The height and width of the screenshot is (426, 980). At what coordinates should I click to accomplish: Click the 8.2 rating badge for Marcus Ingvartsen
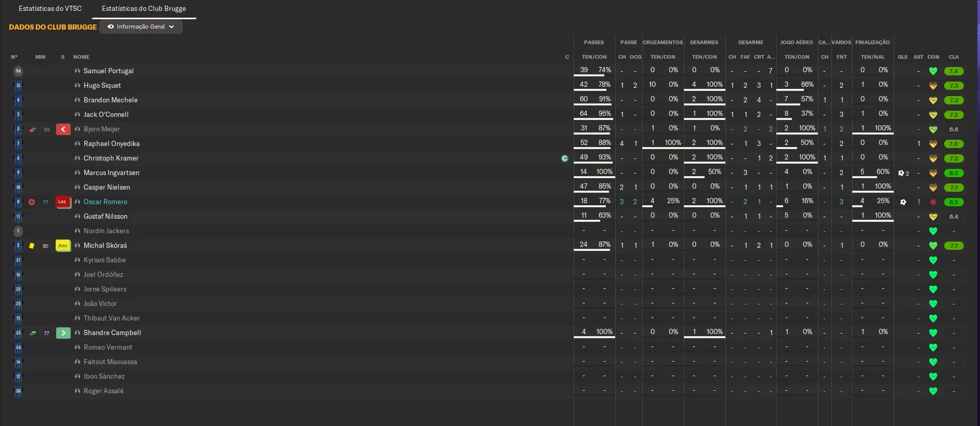click(953, 173)
